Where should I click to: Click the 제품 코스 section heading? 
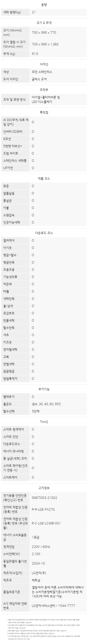44,179
